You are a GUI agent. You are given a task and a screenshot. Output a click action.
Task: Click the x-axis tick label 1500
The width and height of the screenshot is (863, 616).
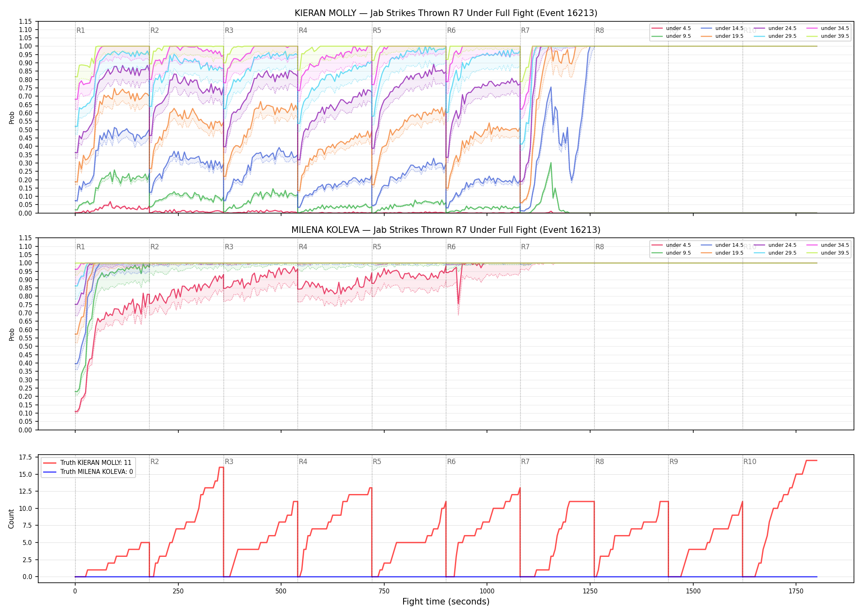tap(693, 591)
